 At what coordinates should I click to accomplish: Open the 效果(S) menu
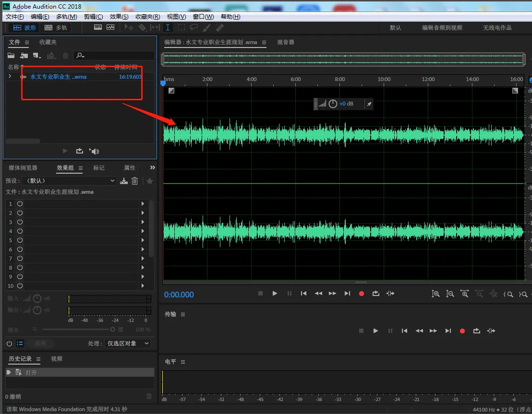click(x=119, y=17)
